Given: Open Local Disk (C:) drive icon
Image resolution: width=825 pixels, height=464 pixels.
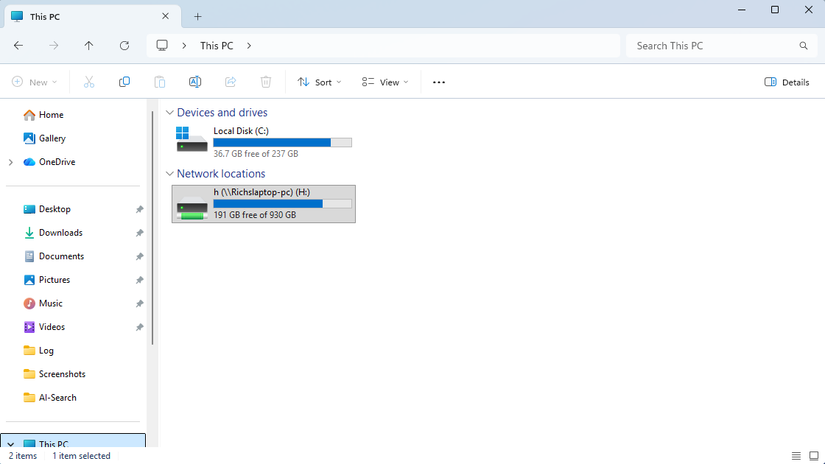Looking at the screenshot, I should [192, 139].
